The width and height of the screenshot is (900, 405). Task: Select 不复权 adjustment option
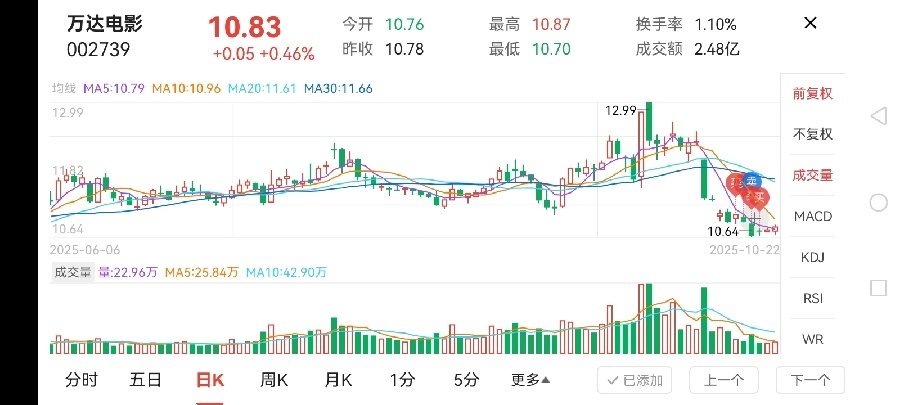(x=813, y=135)
